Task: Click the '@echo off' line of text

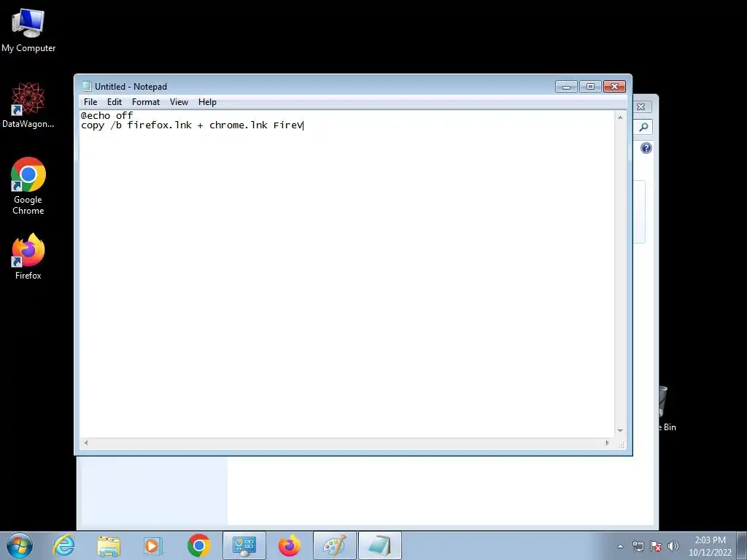Action: coord(107,115)
